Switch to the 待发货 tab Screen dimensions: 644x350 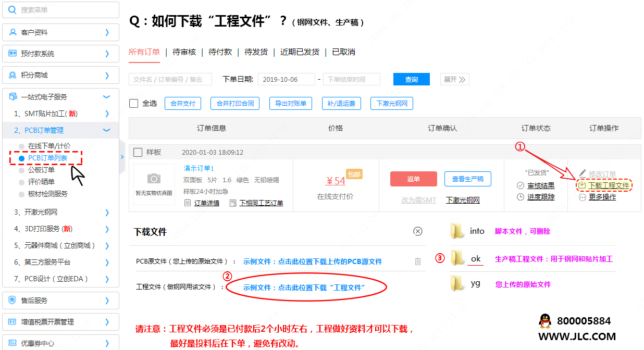pos(256,52)
